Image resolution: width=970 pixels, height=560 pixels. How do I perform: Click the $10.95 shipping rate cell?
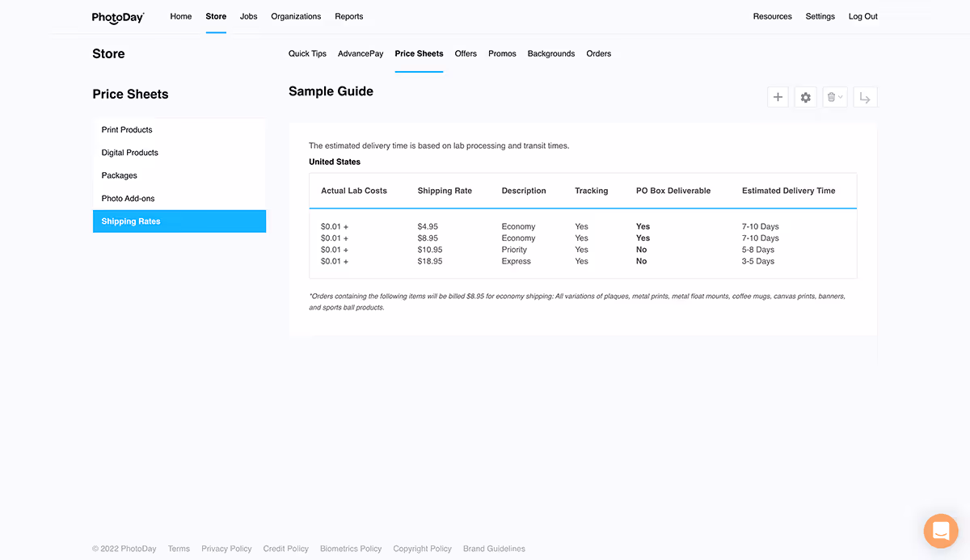tap(430, 250)
